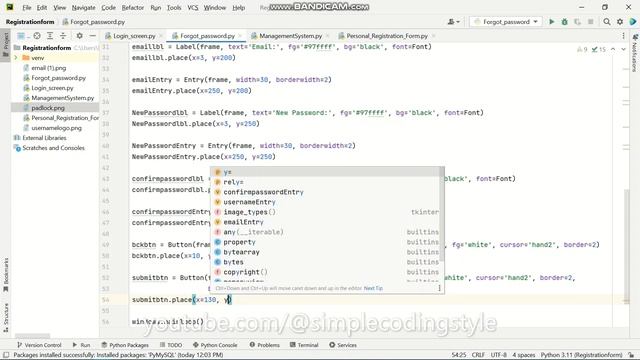Image resolution: width=640 pixels, height=360 pixels.
Task: Open Project panel options gear
Action: coord(80,36)
